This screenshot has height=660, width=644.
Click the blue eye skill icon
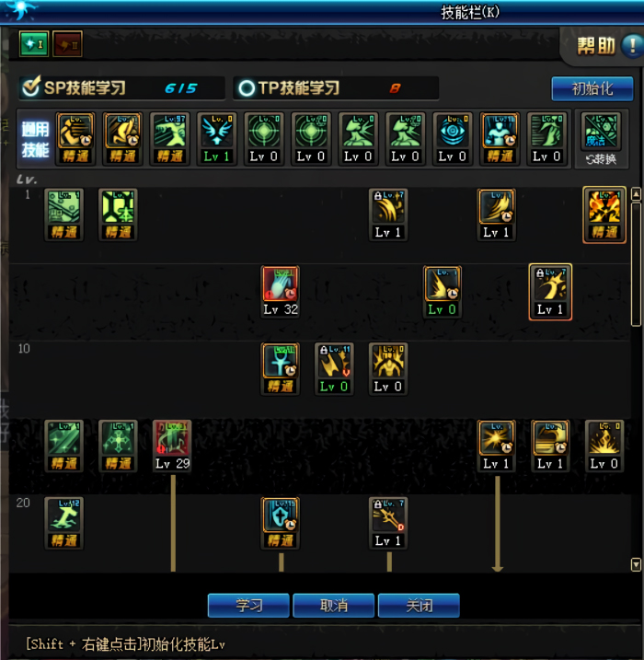(453, 139)
